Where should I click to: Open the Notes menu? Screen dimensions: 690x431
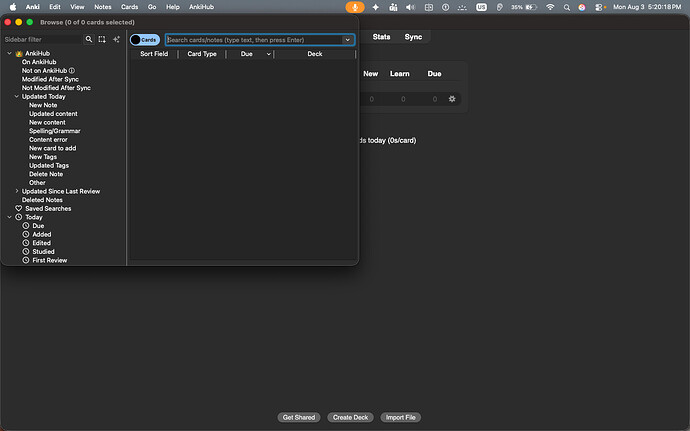103,7
